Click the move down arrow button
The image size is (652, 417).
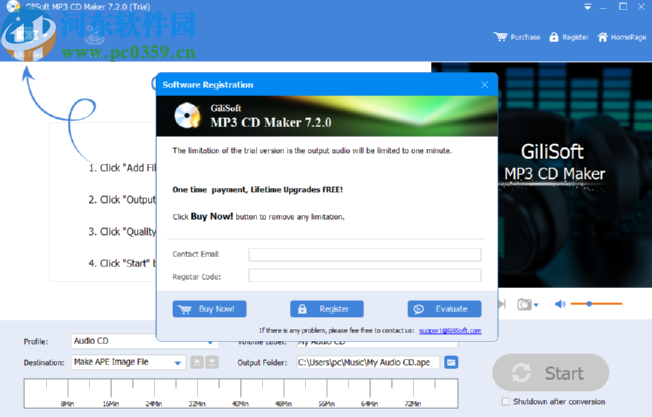pyautogui.click(x=212, y=363)
